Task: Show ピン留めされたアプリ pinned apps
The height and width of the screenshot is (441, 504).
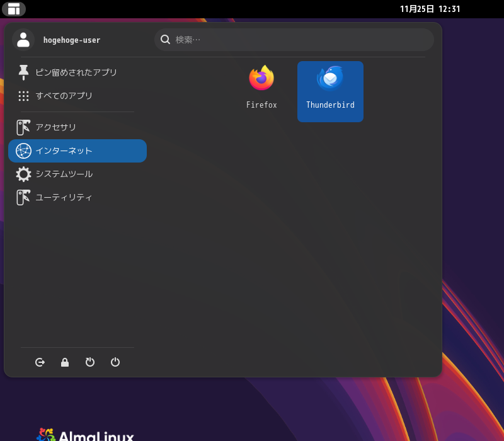Action: 77,72
